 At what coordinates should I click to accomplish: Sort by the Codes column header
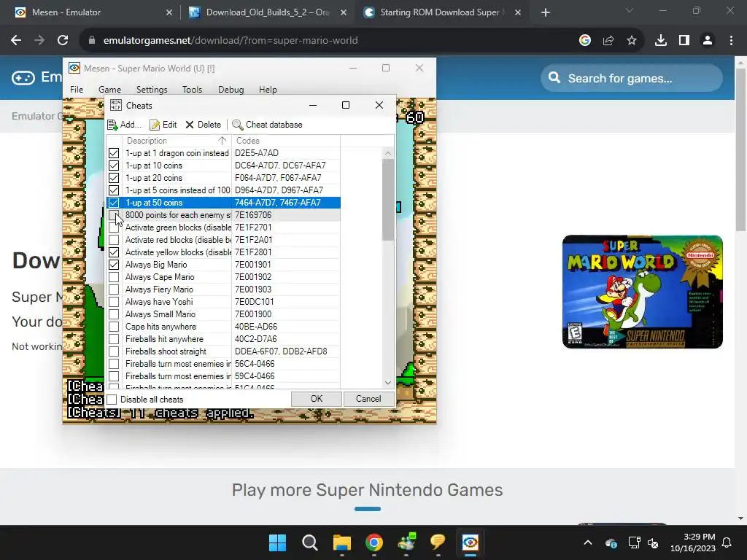coord(286,141)
